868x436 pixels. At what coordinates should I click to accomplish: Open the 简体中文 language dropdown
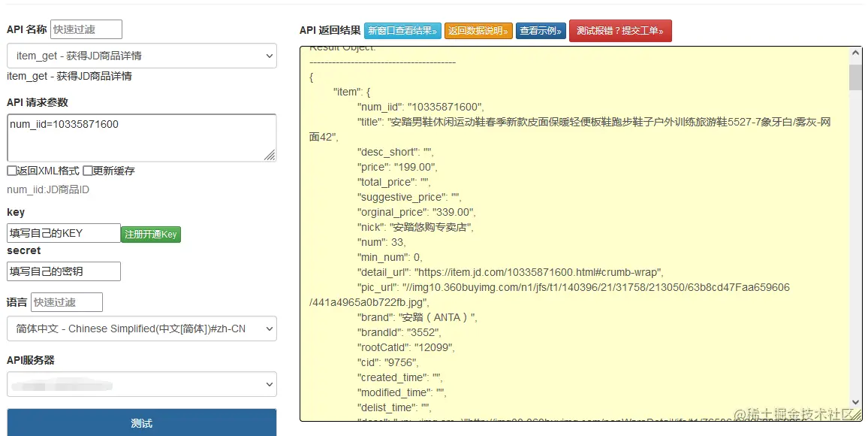[142, 329]
